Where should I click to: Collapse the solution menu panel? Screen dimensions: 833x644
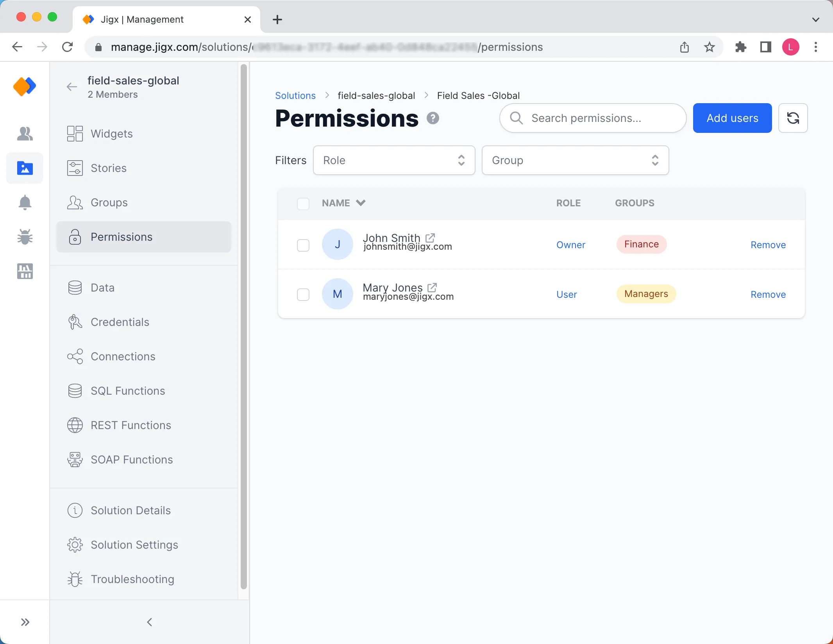[149, 622]
